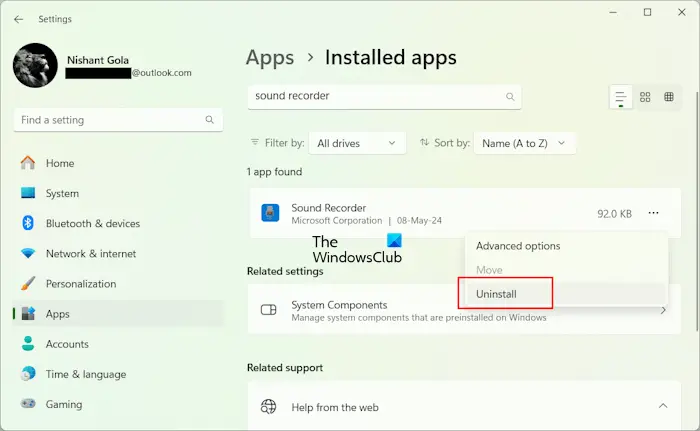Open the Nishant Gola profile picture

(35, 65)
